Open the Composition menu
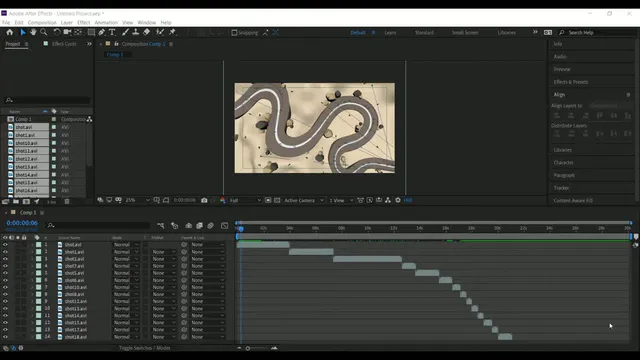The height and width of the screenshot is (360, 640). click(x=42, y=22)
